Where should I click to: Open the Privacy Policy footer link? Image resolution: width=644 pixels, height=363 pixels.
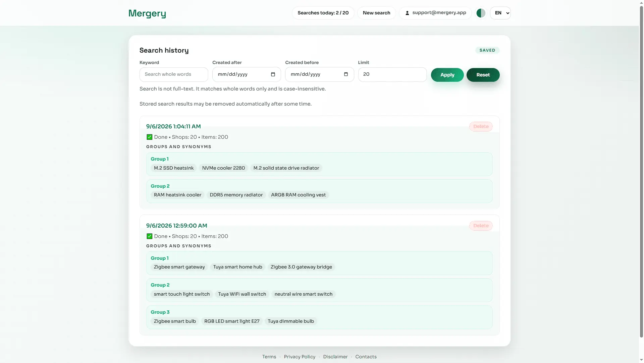300,357
